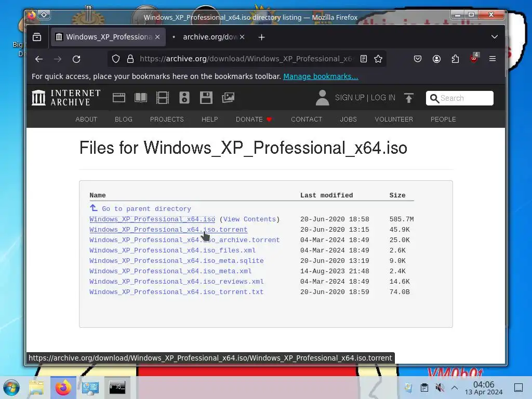Image resolution: width=532 pixels, height=399 pixels.
Task: Open Internet Archive Web section icon
Action: pyautogui.click(x=119, y=98)
